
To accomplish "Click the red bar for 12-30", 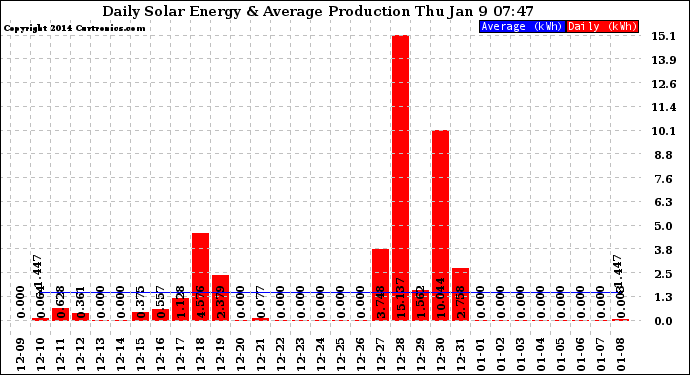I will 440,225.
